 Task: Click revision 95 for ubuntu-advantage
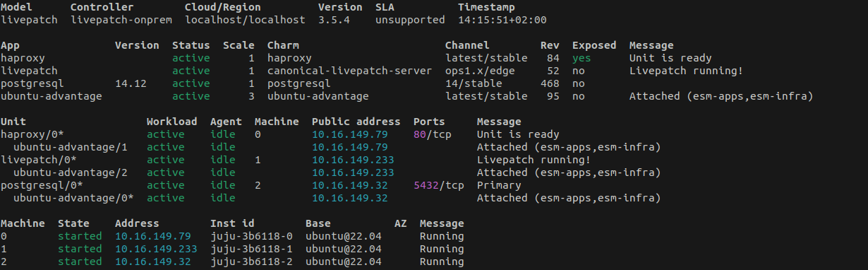tap(553, 96)
